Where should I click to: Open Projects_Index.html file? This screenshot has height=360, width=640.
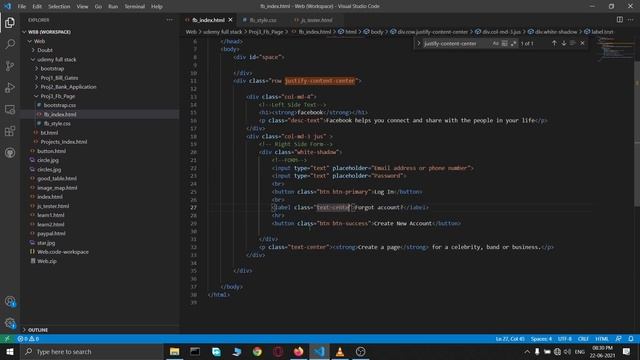[x=64, y=142]
